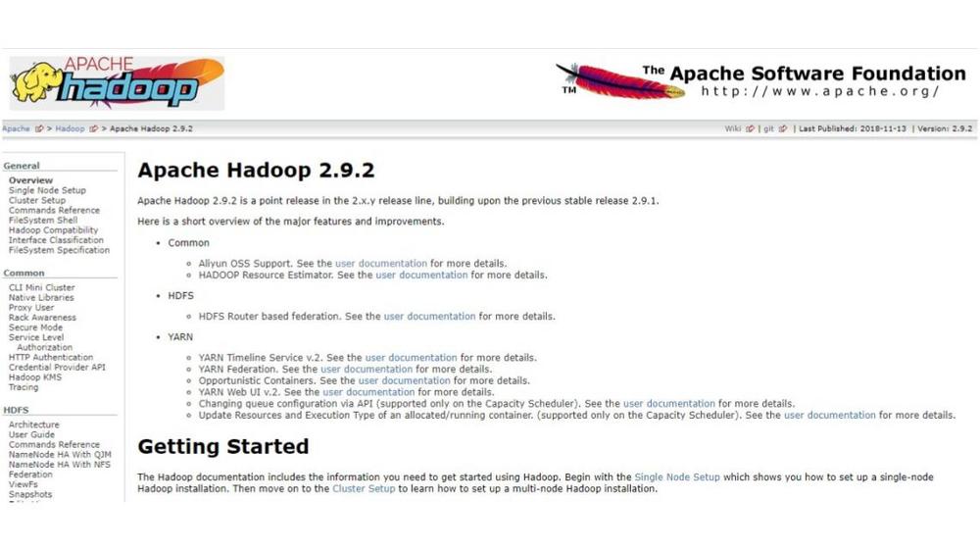The width and height of the screenshot is (980, 551).
Task: Open the Wiki link in header bar
Action: point(732,128)
